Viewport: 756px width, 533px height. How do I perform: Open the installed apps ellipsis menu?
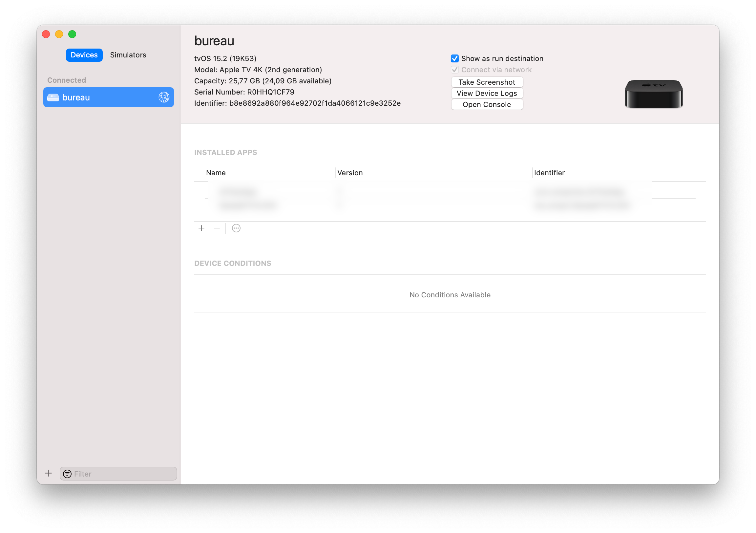236,228
